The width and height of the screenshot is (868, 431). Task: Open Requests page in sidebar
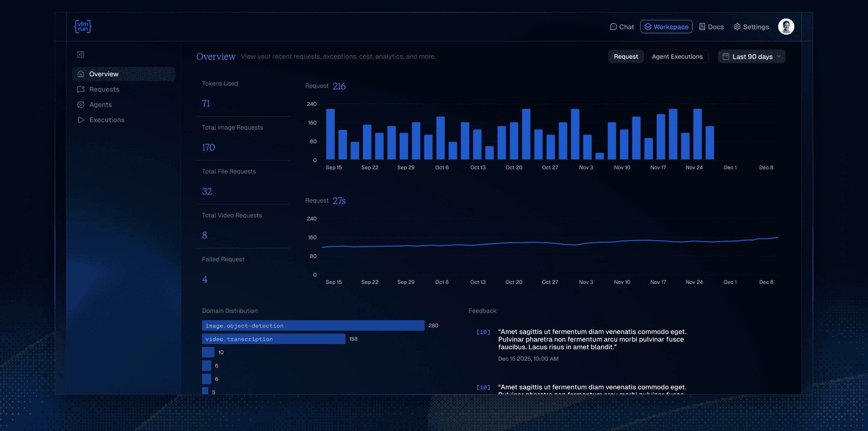tap(104, 89)
